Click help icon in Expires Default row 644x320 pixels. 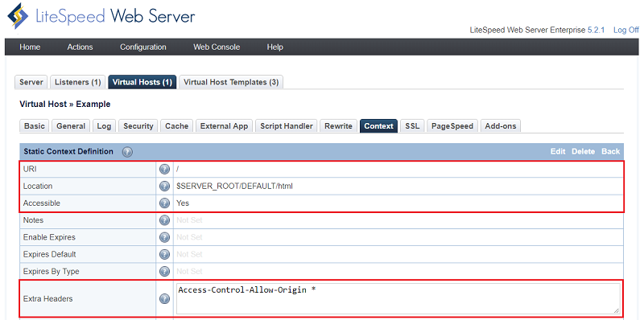click(x=164, y=254)
